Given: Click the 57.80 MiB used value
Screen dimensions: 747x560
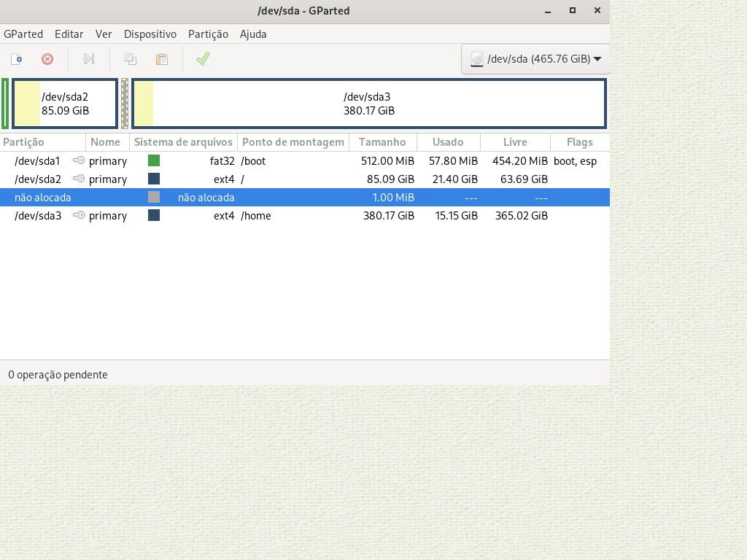Looking at the screenshot, I should point(453,161).
